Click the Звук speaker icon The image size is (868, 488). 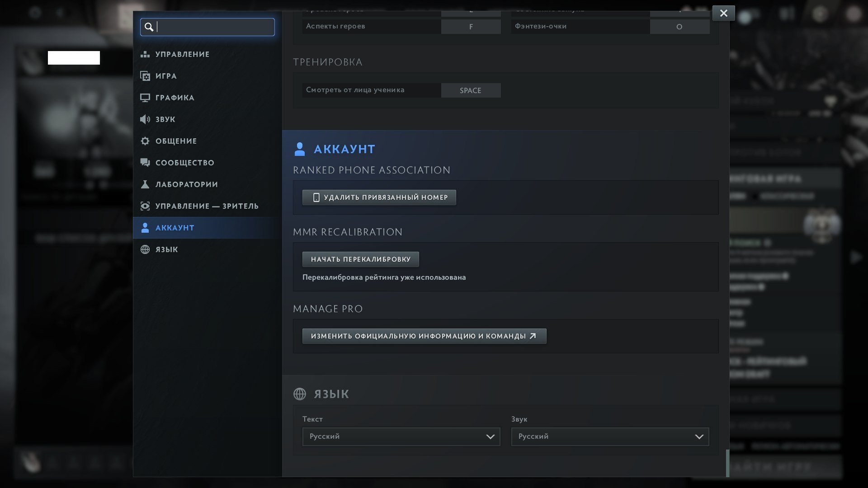point(145,119)
